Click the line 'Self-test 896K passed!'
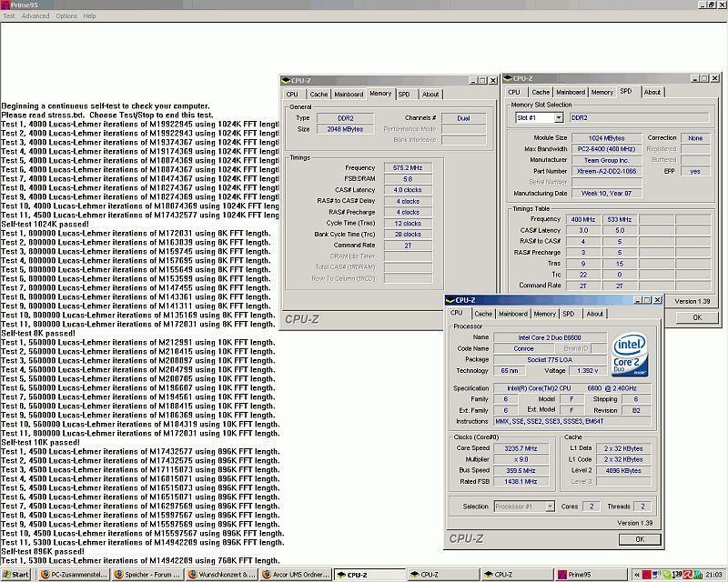The width and height of the screenshot is (728, 582). tap(43, 551)
